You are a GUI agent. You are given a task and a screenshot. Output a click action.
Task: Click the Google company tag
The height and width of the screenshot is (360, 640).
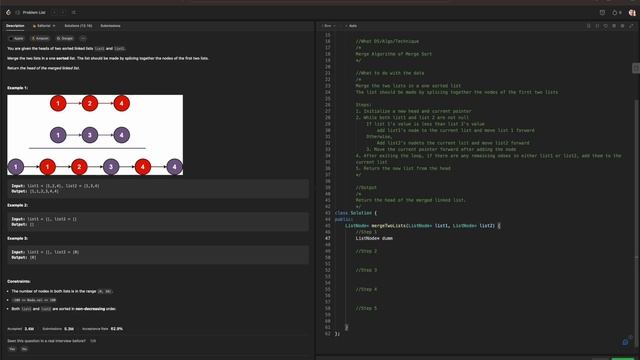[64, 38]
